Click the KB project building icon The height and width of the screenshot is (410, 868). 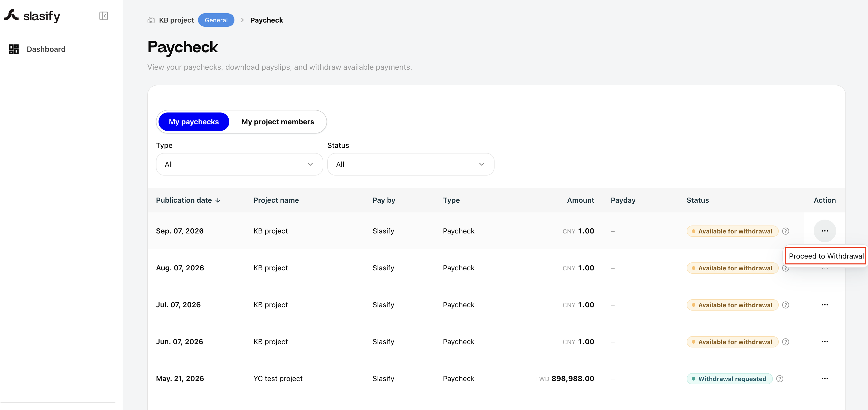click(x=151, y=20)
